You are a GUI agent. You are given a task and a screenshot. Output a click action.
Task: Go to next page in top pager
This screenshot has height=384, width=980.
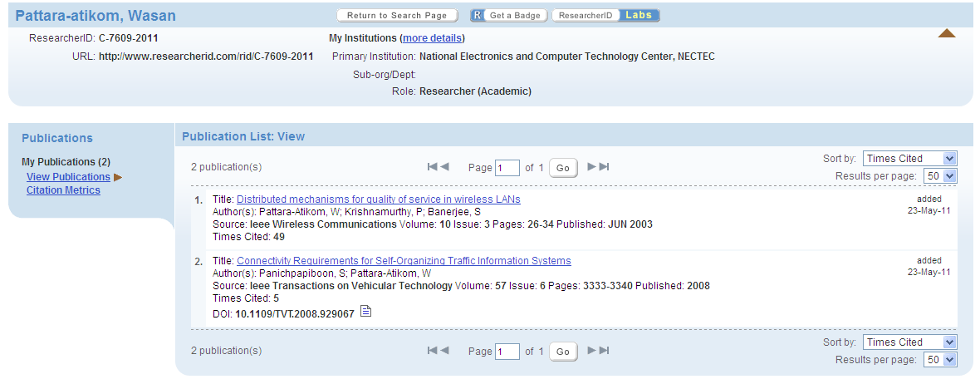[592, 166]
